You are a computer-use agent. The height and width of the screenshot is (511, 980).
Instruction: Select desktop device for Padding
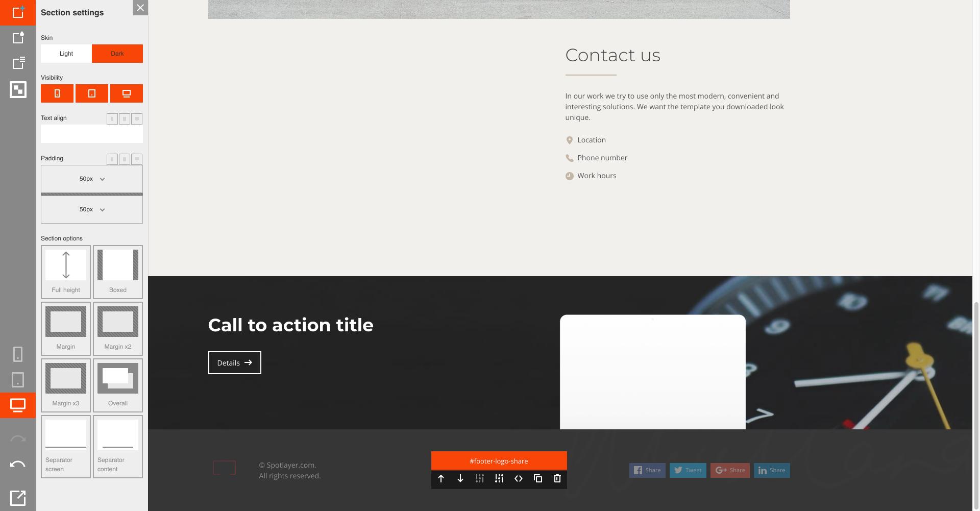click(x=137, y=159)
